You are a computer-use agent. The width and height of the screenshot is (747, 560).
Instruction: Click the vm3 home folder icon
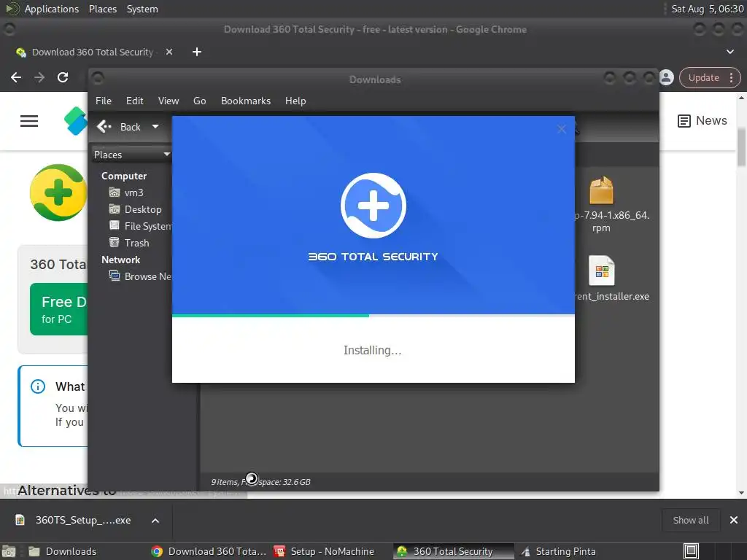click(115, 192)
